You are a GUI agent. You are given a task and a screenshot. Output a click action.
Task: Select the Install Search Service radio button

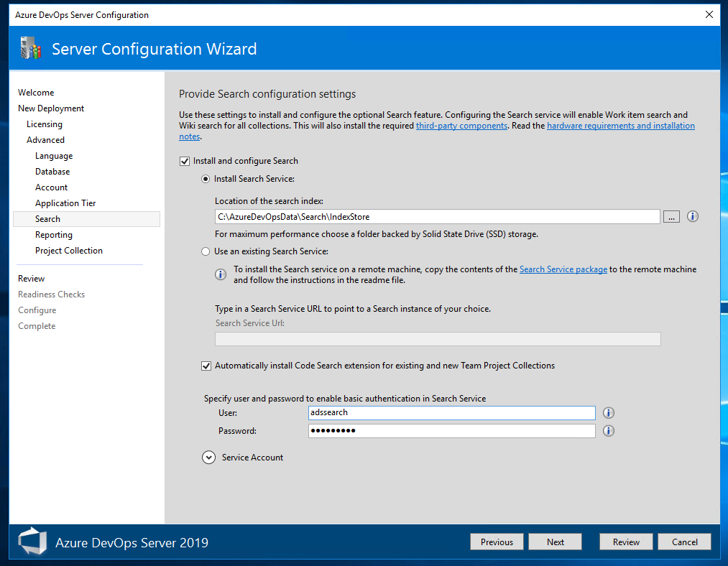click(x=206, y=179)
